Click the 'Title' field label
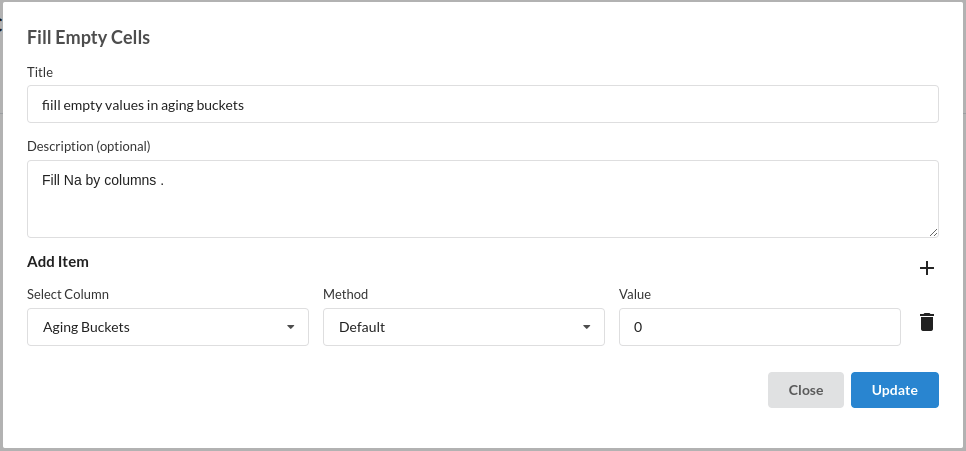Screen dimensions: 966x451 point(40,72)
